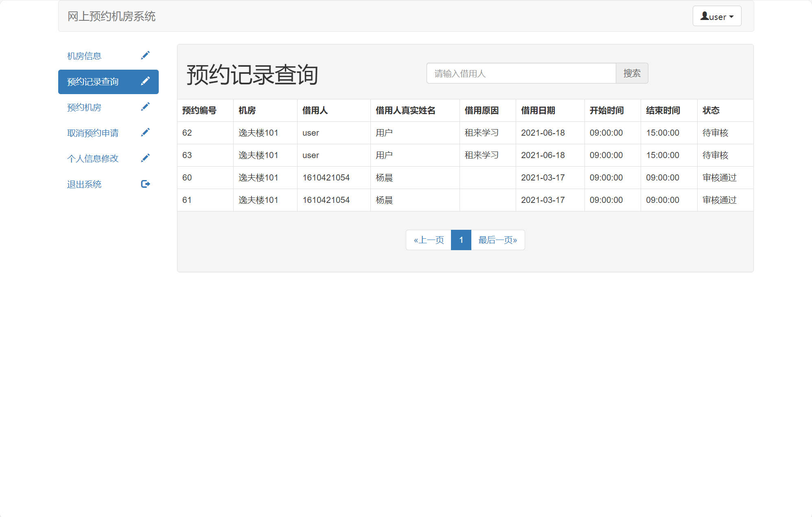Viewport: 812px width, 517px height.
Task: Select the edit icon beside 预约机房
Action: tap(146, 107)
